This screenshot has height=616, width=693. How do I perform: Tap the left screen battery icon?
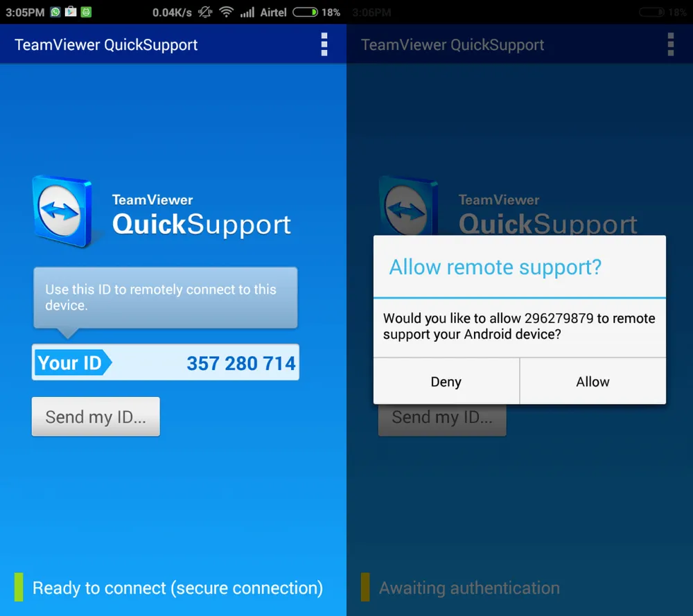coord(305,12)
